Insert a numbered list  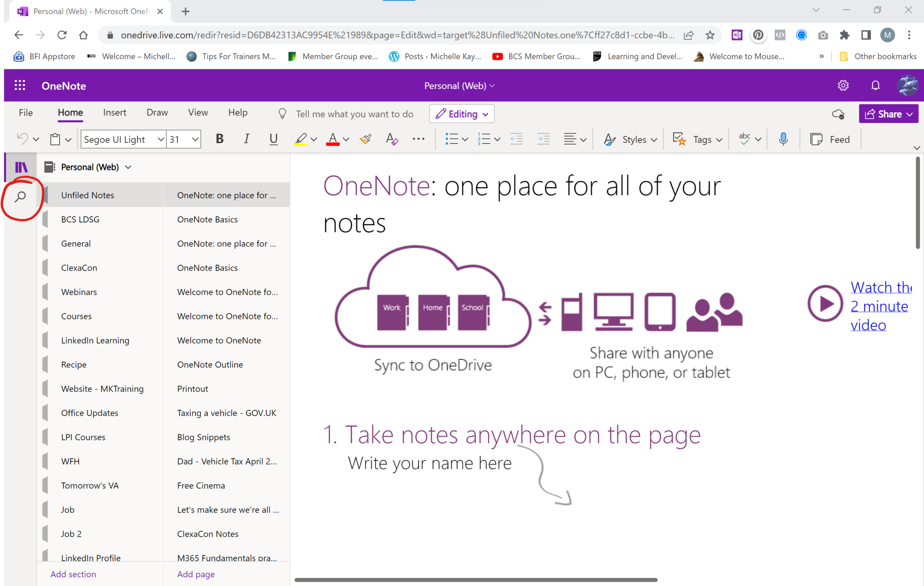(484, 139)
